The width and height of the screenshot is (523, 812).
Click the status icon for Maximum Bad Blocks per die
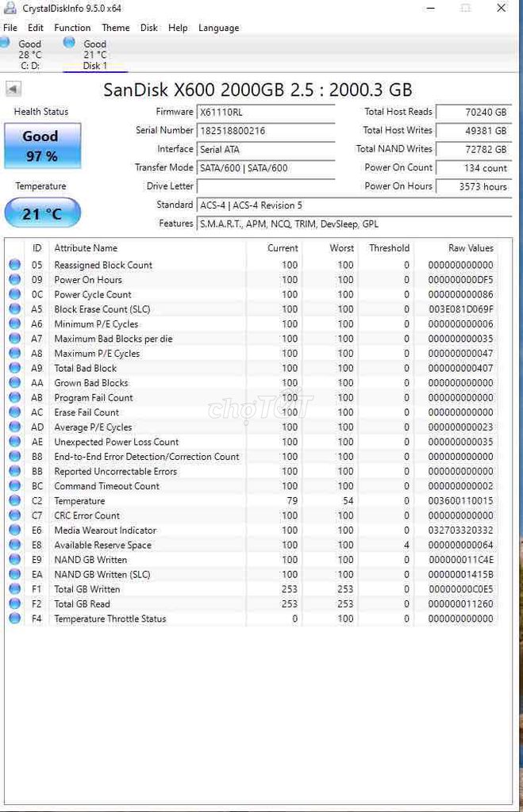14,338
